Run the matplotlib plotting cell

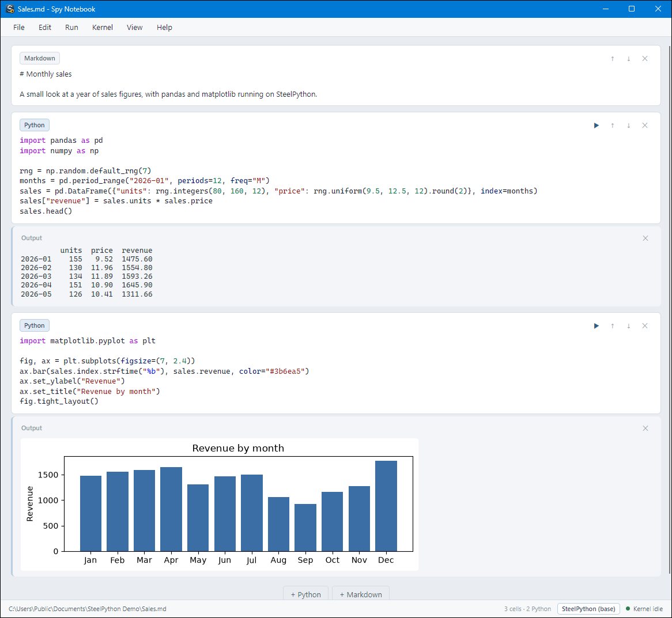(x=596, y=326)
